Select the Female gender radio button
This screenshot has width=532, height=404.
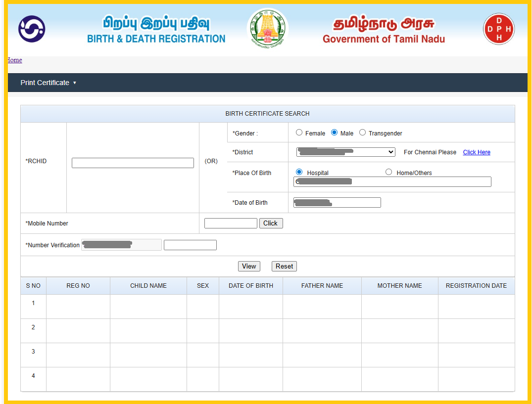299,133
